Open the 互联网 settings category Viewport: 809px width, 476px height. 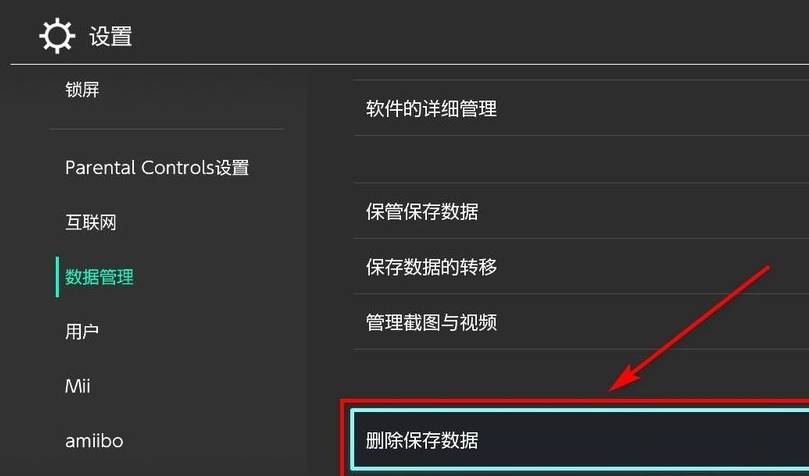[x=91, y=222]
